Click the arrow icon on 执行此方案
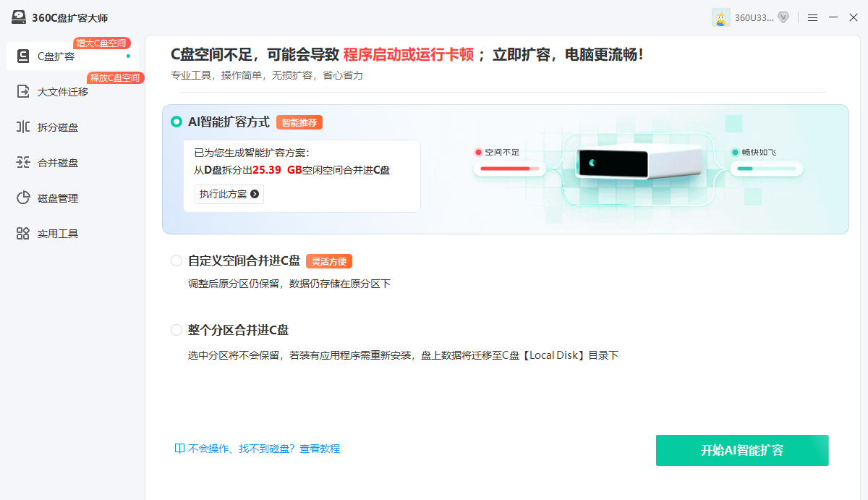Image resolution: width=868 pixels, height=500 pixels. 255,194
